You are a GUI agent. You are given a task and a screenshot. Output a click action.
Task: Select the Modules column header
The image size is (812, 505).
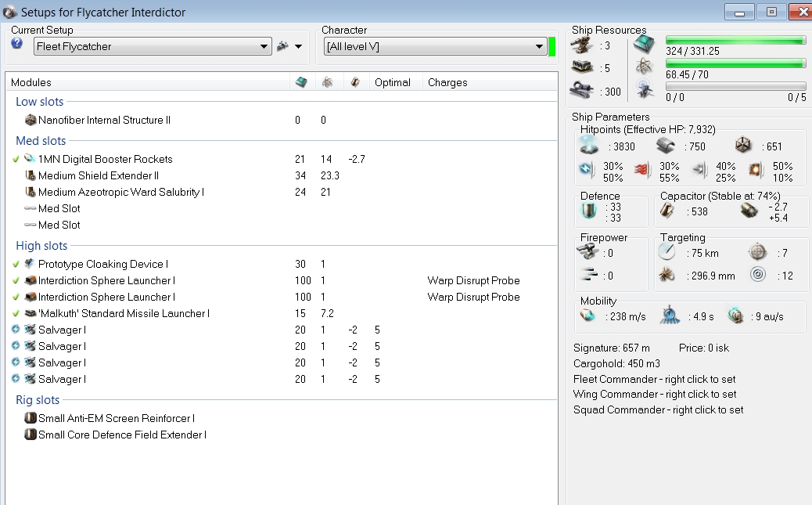[31, 82]
